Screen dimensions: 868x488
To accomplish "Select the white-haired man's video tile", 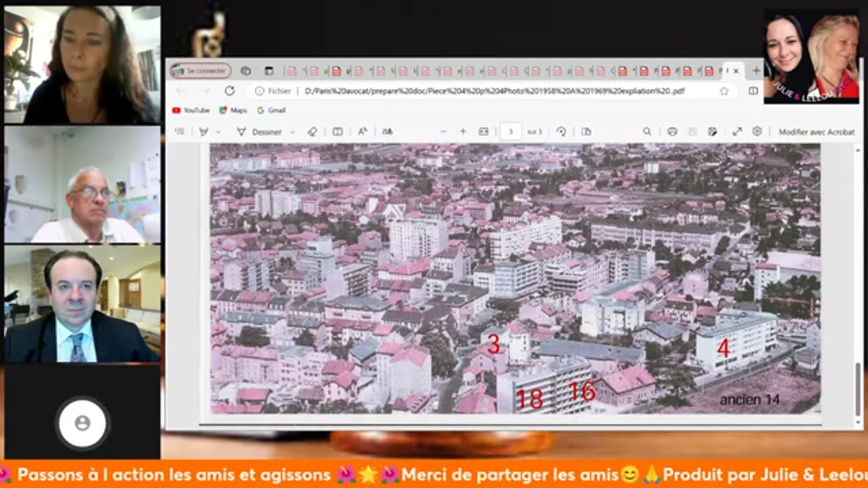I will (82, 184).
